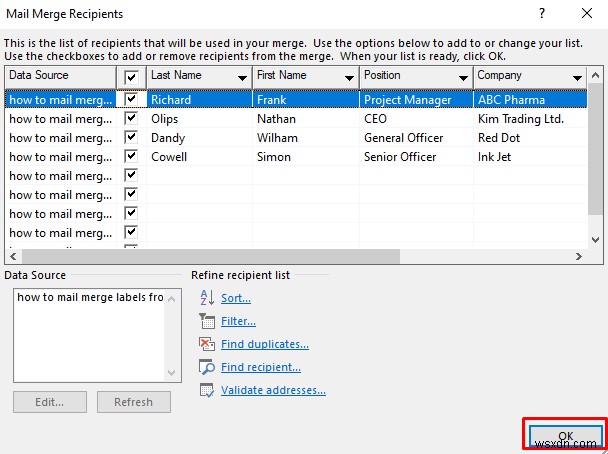Click the Validate addresses icon

click(x=207, y=390)
